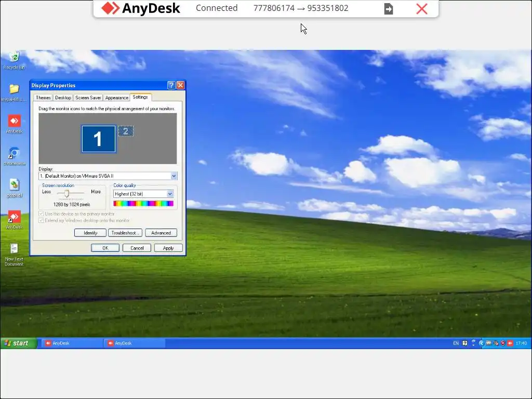Switch to the Themes tab
This screenshot has width=532, height=399.
tap(43, 98)
